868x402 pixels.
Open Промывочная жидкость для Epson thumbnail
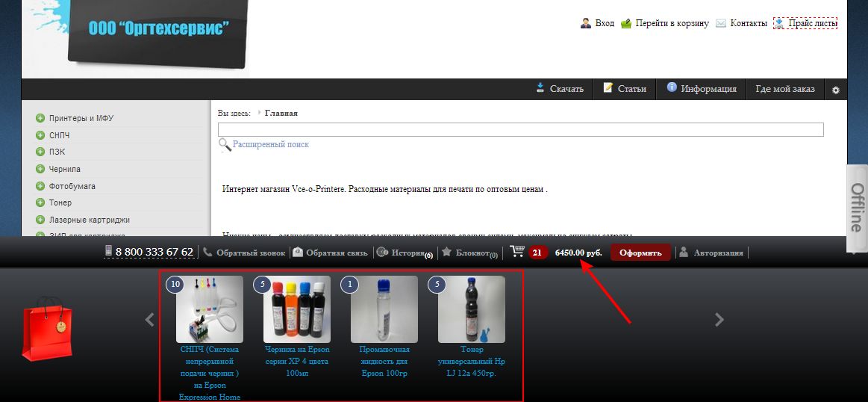pos(384,309)
